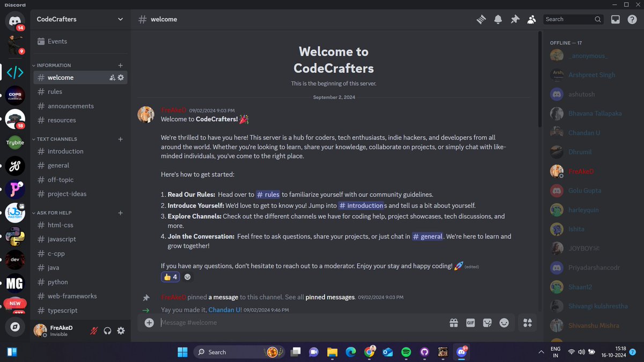Open the sticker picker icon
Screen dimensions: 644x362
click(487, 322)
